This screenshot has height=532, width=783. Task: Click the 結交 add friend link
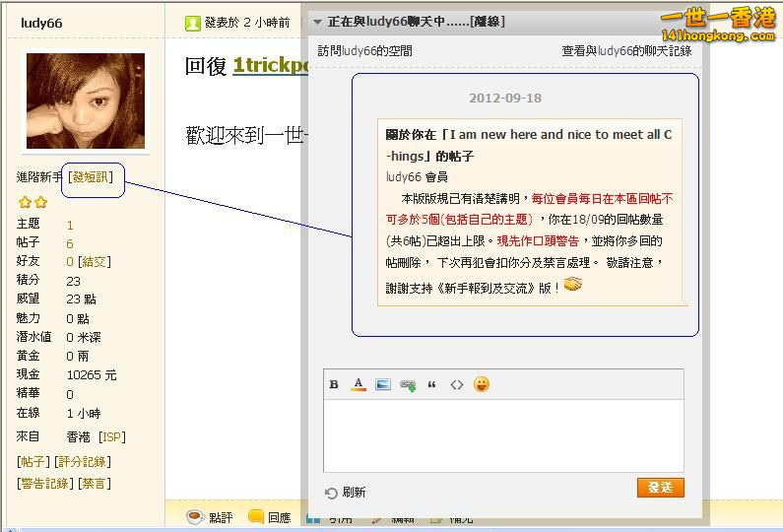click(x=95, y=261)
